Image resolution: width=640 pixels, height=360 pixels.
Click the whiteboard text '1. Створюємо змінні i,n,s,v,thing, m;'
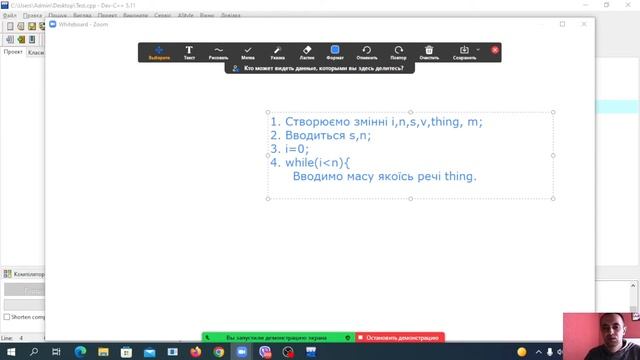(x=376, y=122)
